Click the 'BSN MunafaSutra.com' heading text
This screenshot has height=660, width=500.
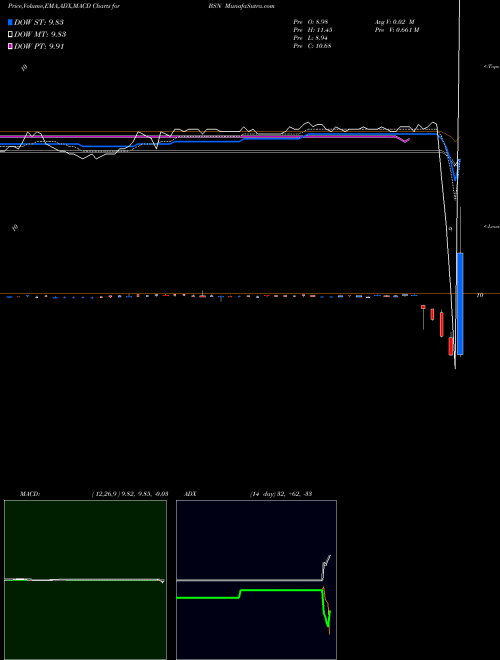243,7
